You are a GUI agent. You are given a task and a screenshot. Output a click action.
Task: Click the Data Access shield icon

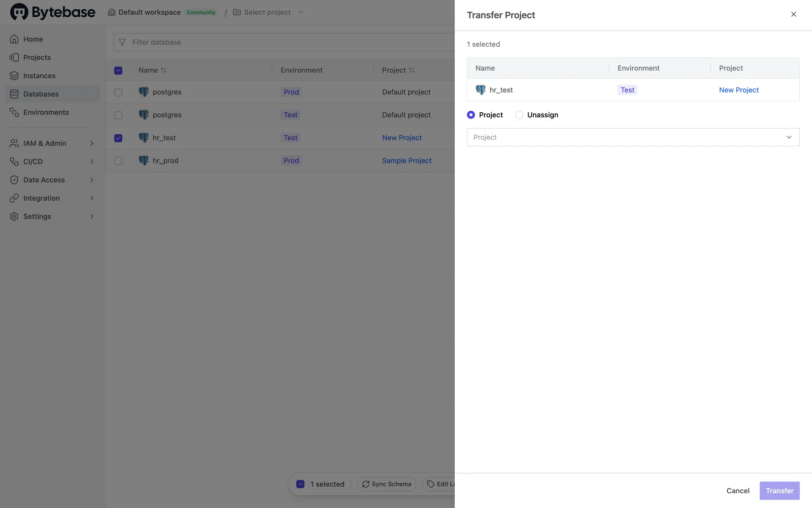pyautogui.click(x=14, y=180)
